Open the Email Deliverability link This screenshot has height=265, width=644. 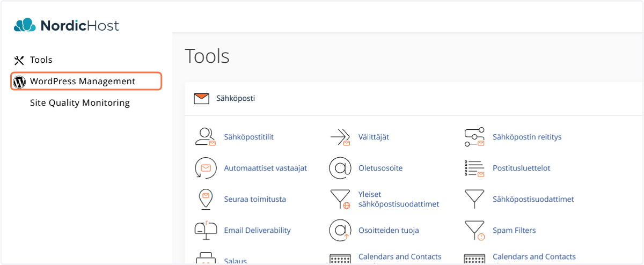click(x=257, y=230)
